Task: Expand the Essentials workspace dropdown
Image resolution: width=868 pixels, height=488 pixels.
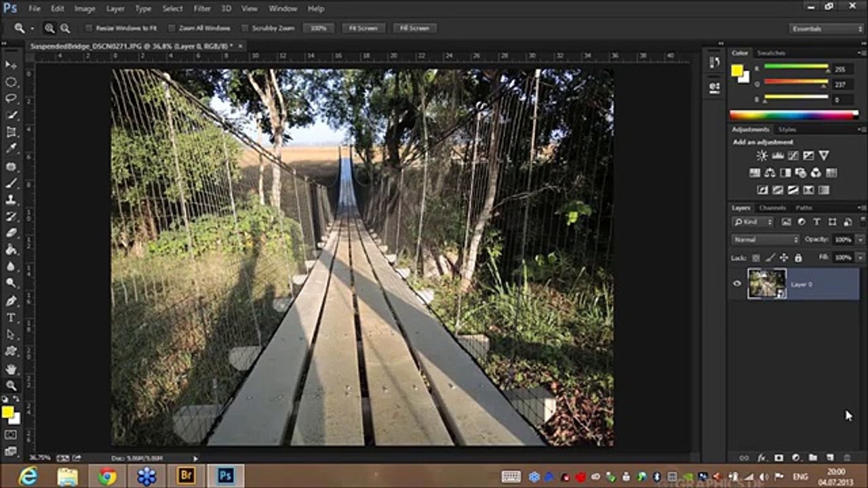Action: [826, 28]
